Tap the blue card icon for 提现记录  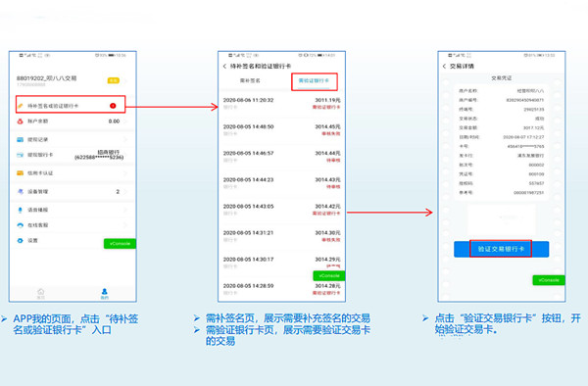pos(21,140)
